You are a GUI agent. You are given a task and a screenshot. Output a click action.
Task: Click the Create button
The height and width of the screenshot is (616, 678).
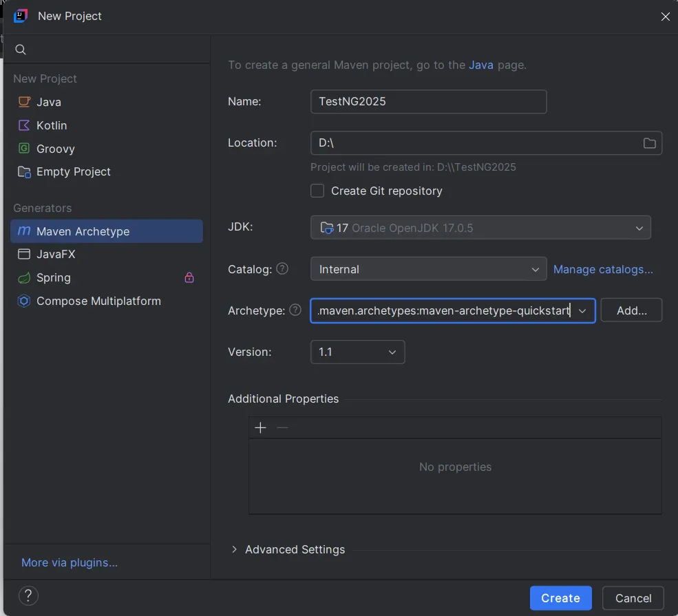click(x=560, y=598)
